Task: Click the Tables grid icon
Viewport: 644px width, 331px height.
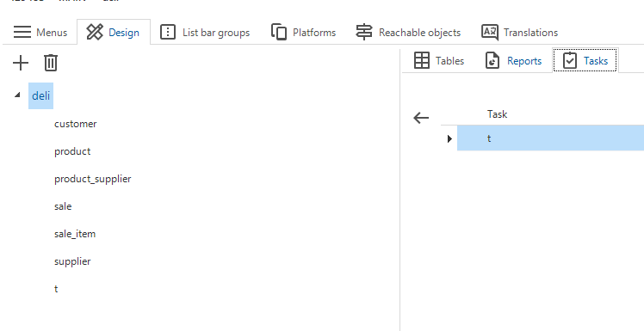Action: click(421, 60)
